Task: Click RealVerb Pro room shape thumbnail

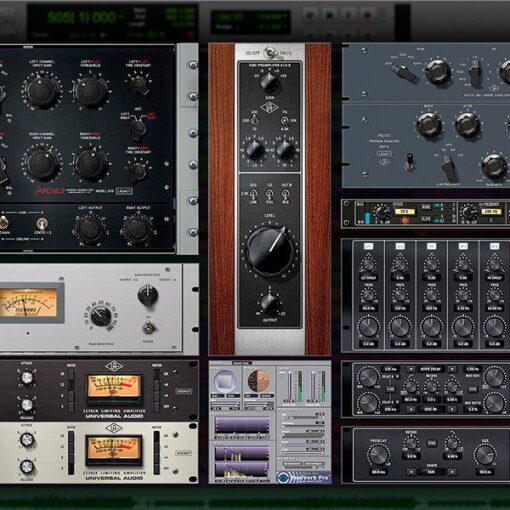Action: (225, 380)
